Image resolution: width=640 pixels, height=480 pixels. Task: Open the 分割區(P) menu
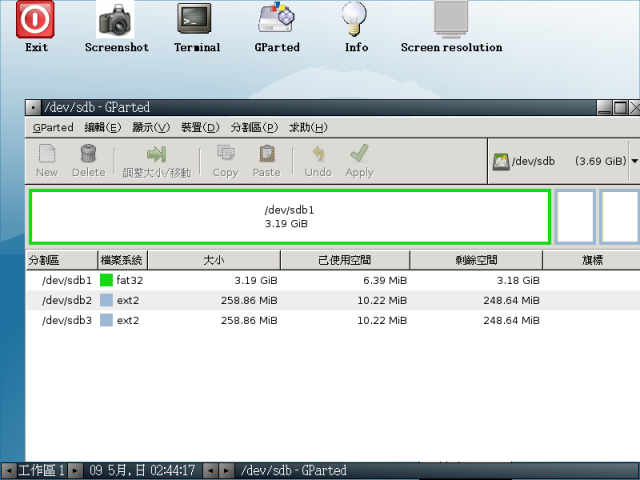[254, 127]
